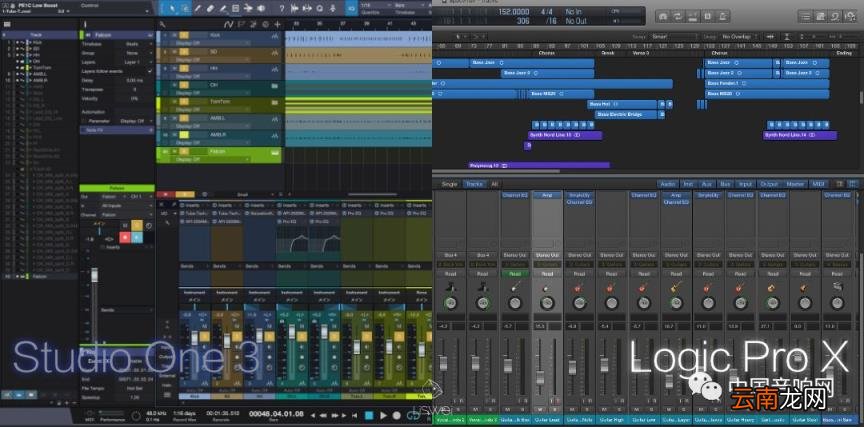This screenshot has width=864, height=427.
Task: Open the Drag No Overlap dropdown
Action: 738,36
